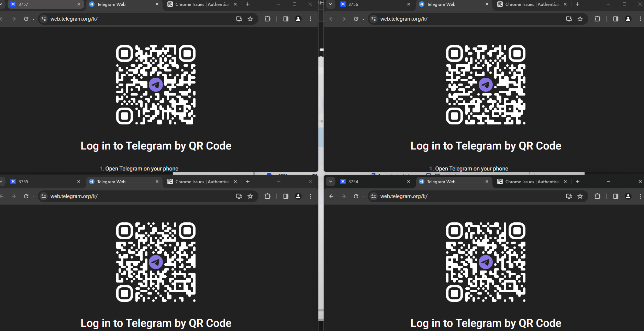Click install app icon in 3757 window
Image resolution: width=644 pixels, height=331 pixels.
click(239, 19)
